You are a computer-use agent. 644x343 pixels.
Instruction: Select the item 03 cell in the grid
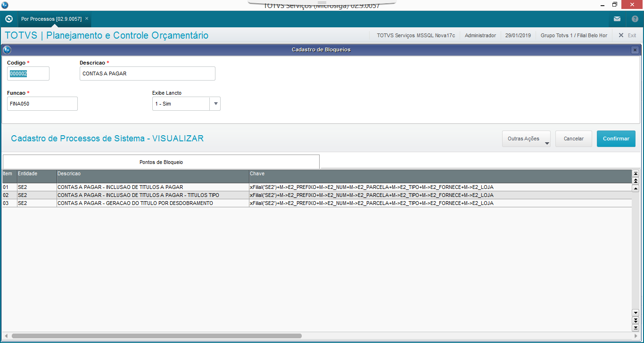(x=9, y=203)
